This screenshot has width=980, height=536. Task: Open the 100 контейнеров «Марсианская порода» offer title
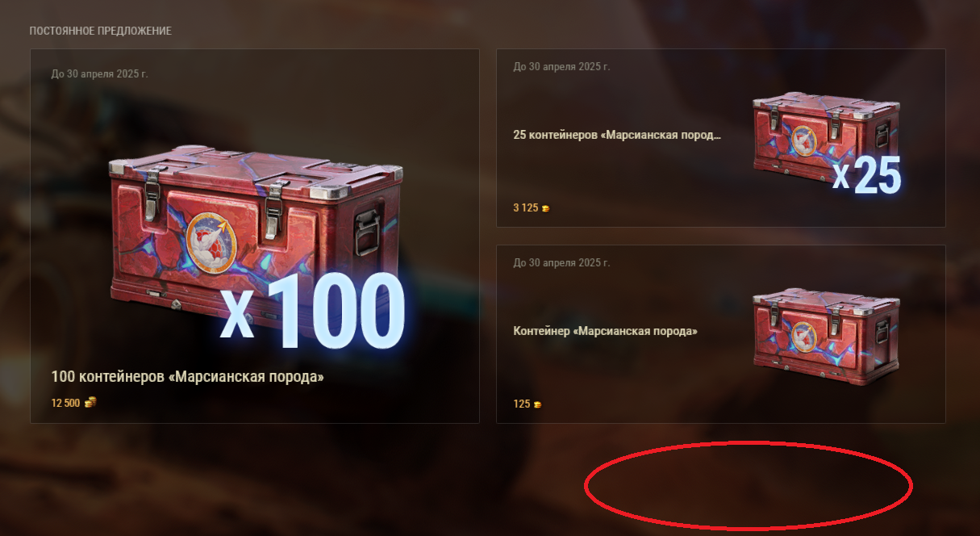click(187, 377)
